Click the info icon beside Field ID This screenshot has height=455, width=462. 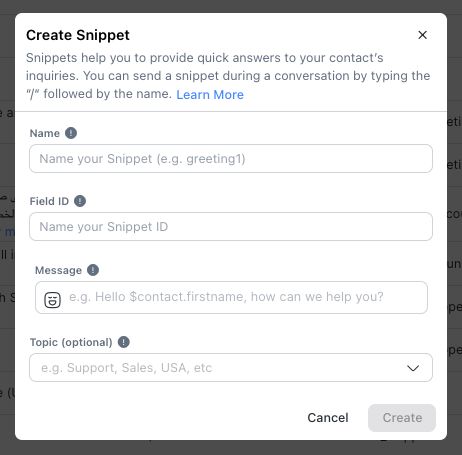tap(80, 201)
